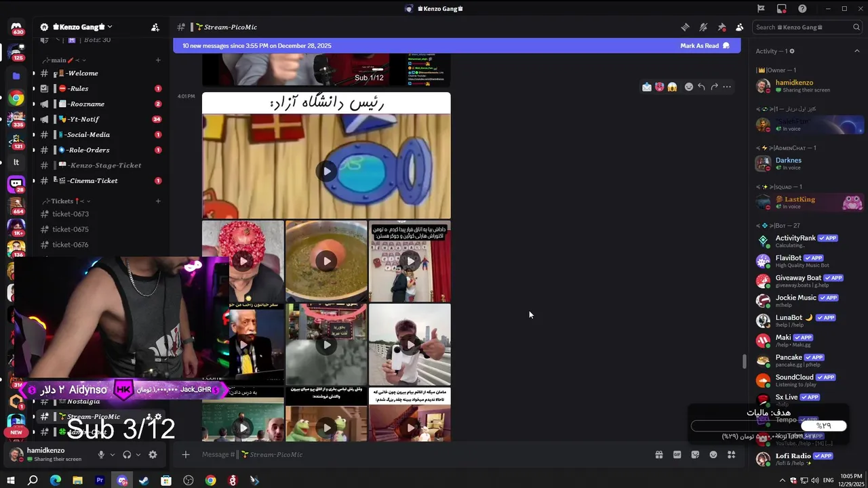Open the Threads icon in channel header
868x488 pixels.
click(685, 27)
